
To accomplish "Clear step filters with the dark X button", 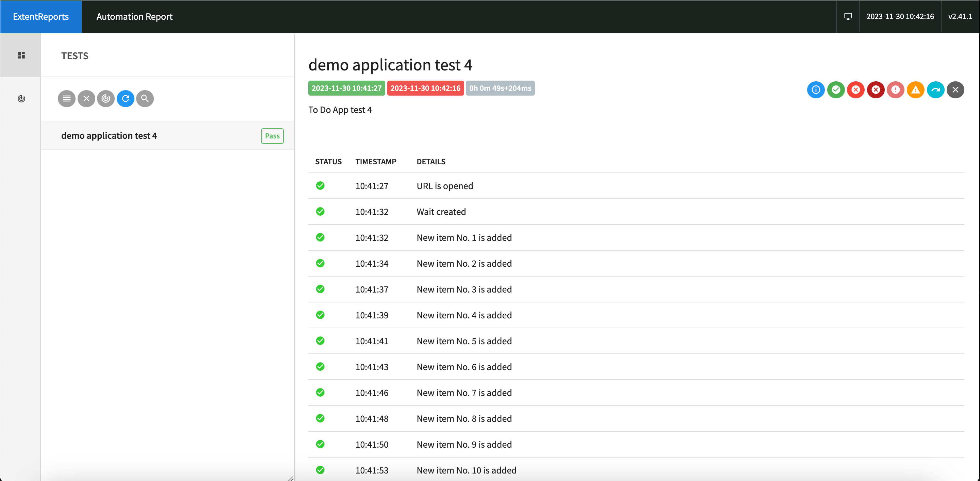I will [x=955, y=90].
